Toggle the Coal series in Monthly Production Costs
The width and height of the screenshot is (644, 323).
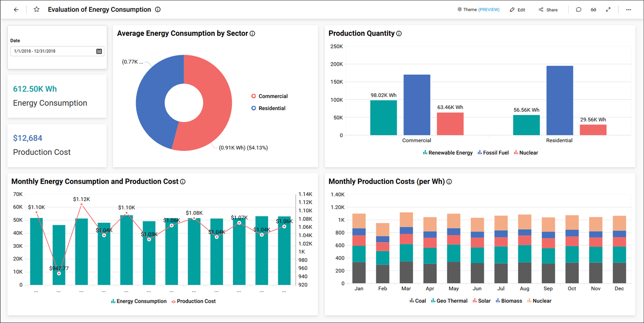pos(418,301)
